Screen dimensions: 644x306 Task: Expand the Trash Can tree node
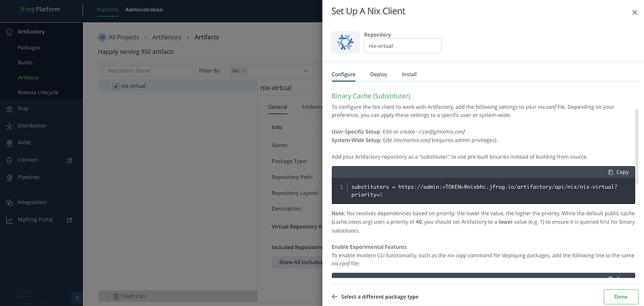pos(108,296)
